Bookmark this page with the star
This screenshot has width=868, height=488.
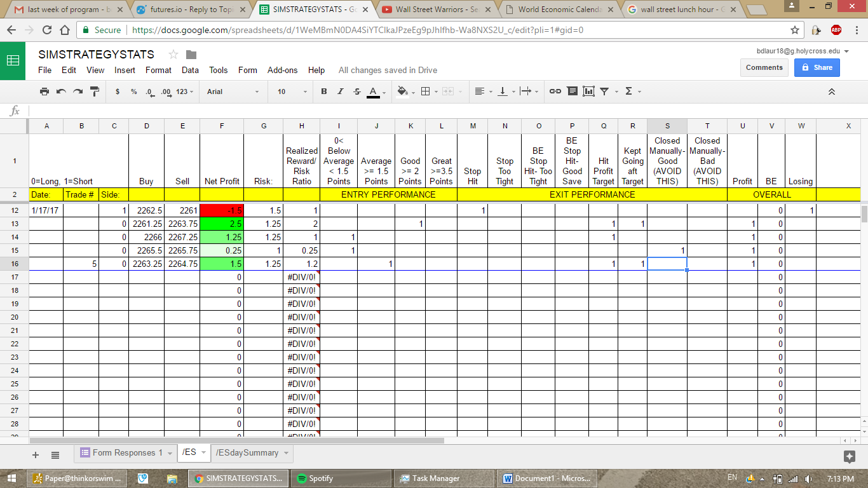tap(795, 30)
